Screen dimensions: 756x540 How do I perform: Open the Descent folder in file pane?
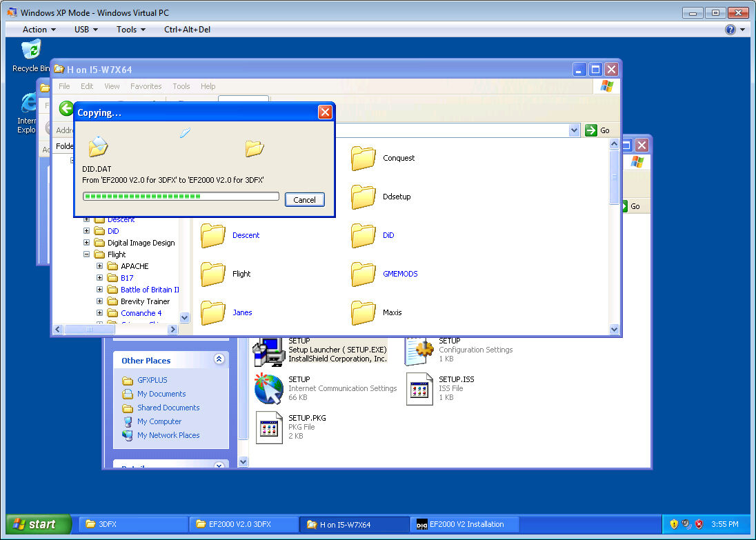point(230,235)
